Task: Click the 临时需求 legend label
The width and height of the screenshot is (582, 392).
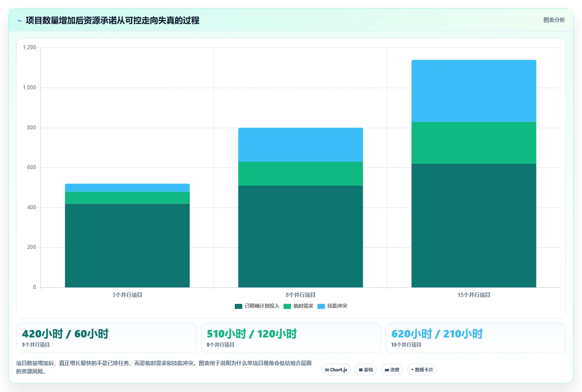Action: pos(303,306)
